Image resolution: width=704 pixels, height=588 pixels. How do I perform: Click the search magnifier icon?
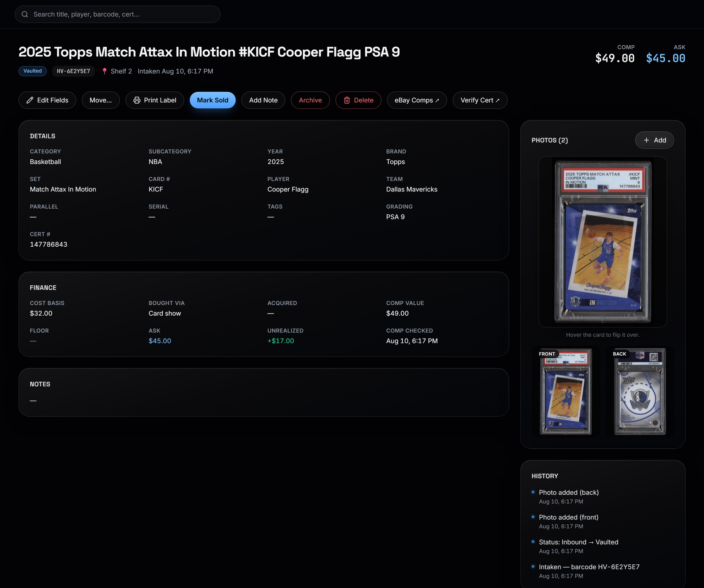(x=25, y=14)
